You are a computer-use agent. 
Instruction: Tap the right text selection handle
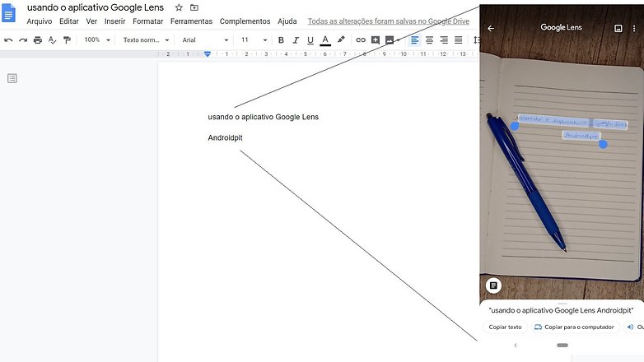click(x=603, y=144)
